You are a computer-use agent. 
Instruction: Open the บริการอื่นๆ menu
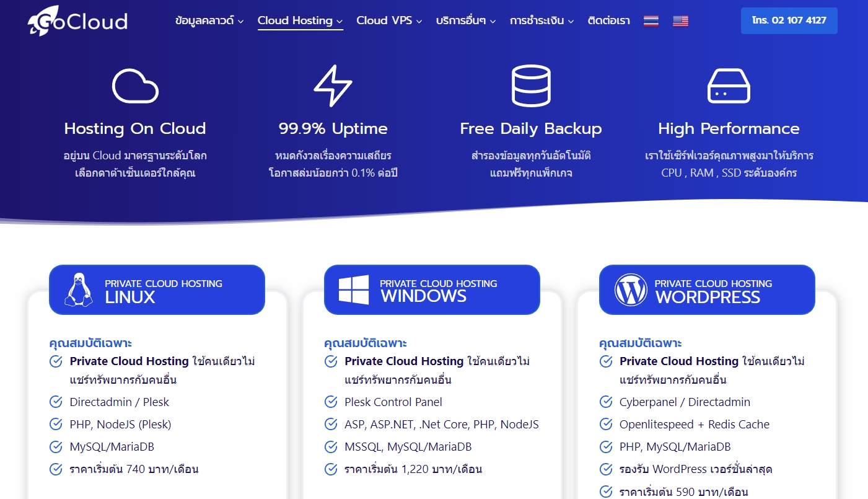(x=465, y=20)
